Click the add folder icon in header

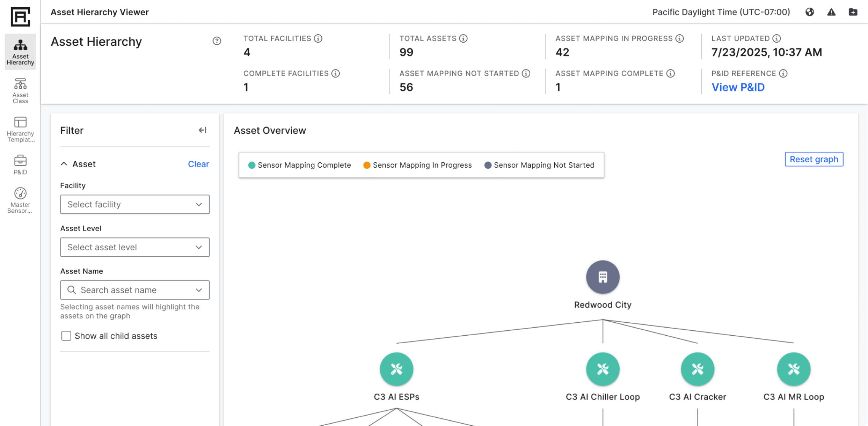pyautogui.click(x=853, y=12)
